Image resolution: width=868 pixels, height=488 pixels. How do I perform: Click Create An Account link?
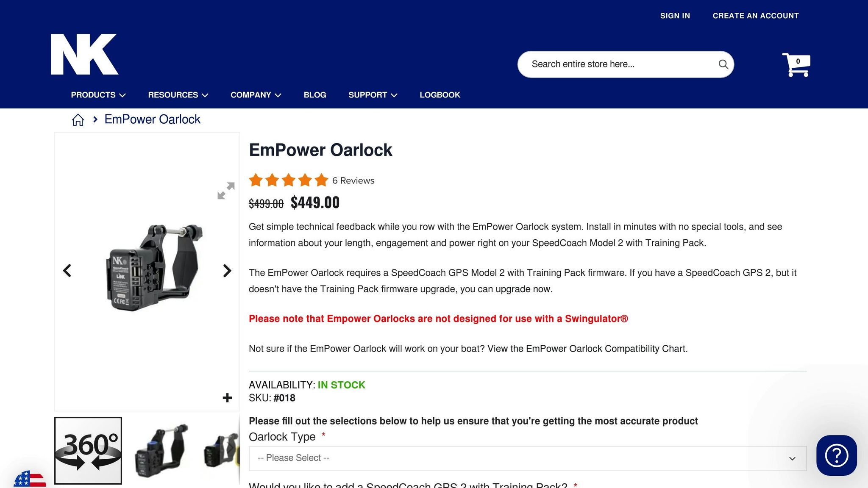pyautogui.click(x=756, y=16)
